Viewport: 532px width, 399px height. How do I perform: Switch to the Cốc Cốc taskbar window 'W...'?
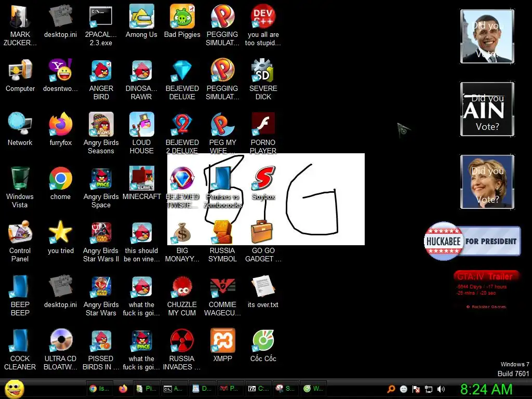tap(313, 389)
